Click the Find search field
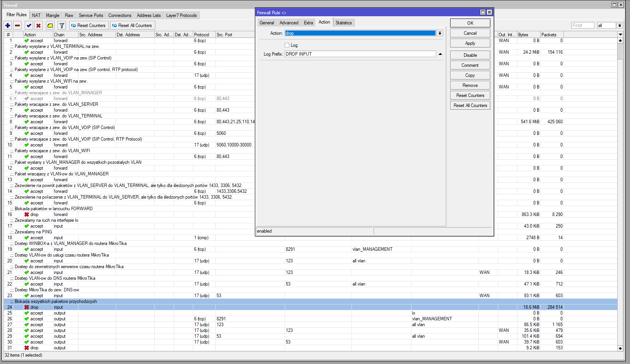 [x=582, y=26]
